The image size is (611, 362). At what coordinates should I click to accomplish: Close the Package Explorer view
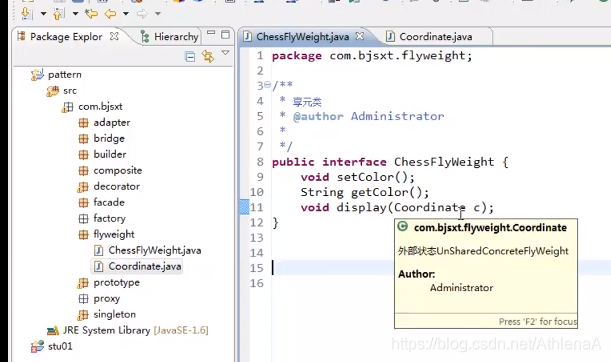click(114, 36)
